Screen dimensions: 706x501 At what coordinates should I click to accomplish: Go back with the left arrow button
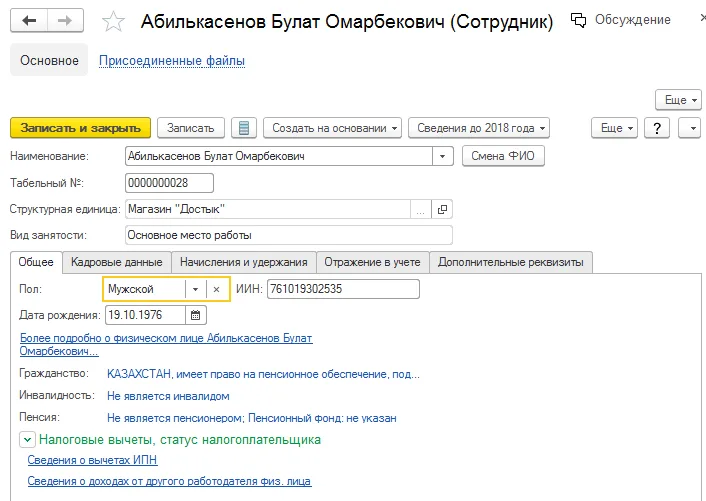click(29, 21)
